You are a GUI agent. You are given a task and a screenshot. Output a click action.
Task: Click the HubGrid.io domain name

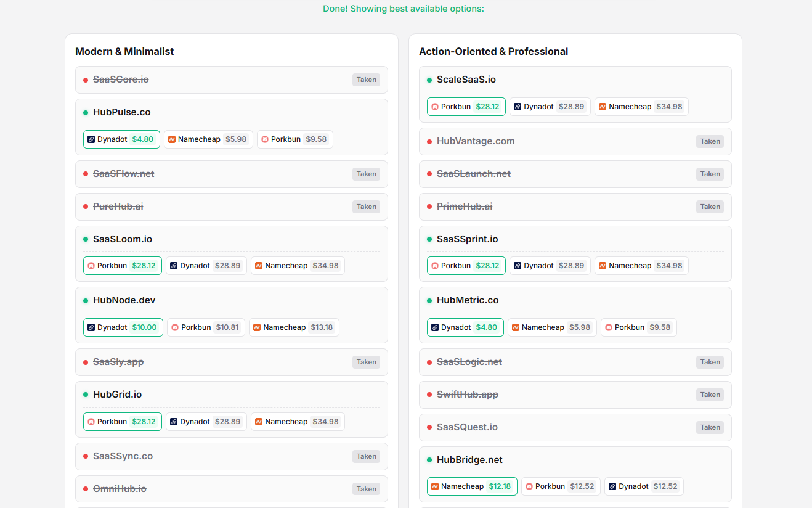[x=118, y=395]
